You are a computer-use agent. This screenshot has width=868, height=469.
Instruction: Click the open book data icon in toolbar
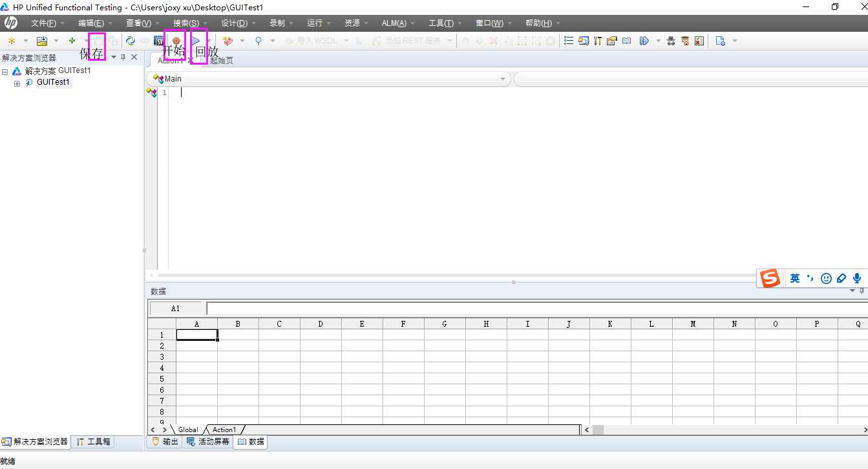click(x=626, y=41)
